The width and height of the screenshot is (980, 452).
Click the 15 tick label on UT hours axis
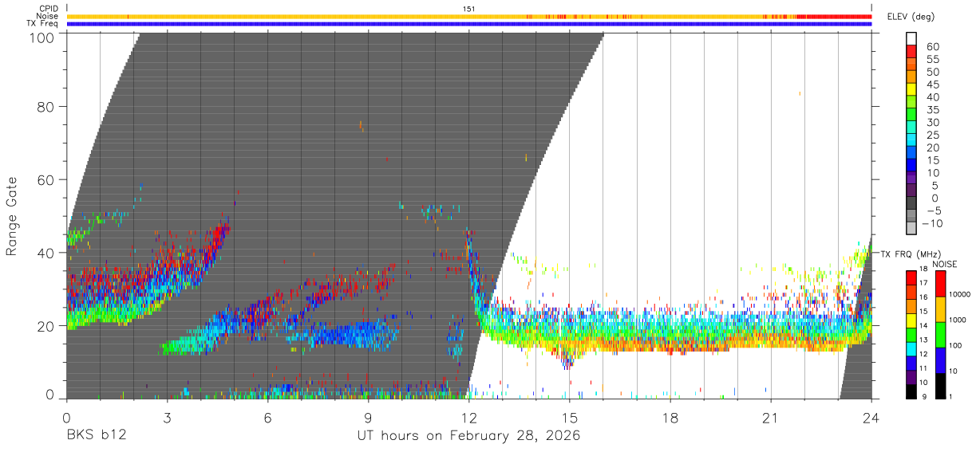click(569, 417)
